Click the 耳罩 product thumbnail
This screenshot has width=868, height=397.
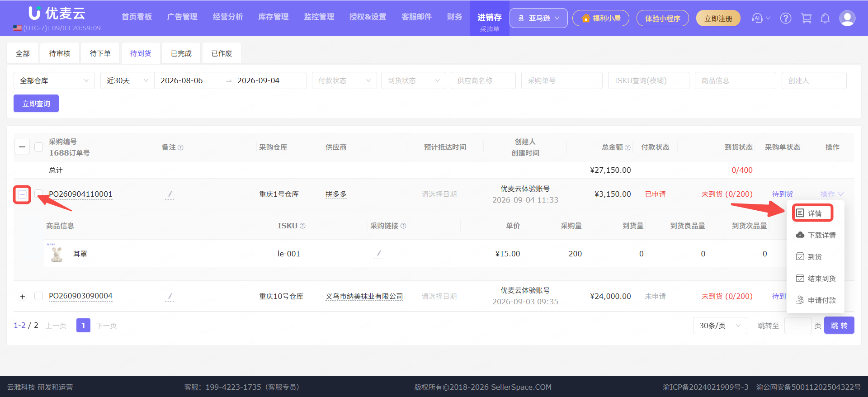tap(57, 253)
